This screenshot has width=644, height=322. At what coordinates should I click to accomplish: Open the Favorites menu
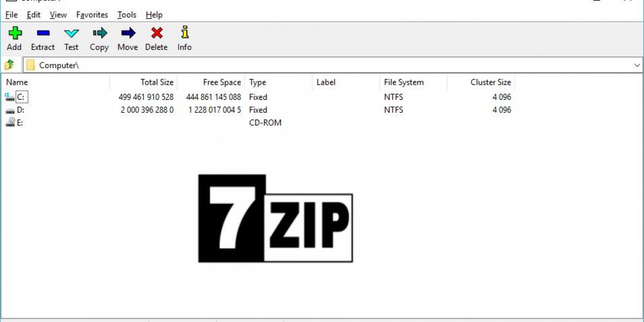pos(92,14)
